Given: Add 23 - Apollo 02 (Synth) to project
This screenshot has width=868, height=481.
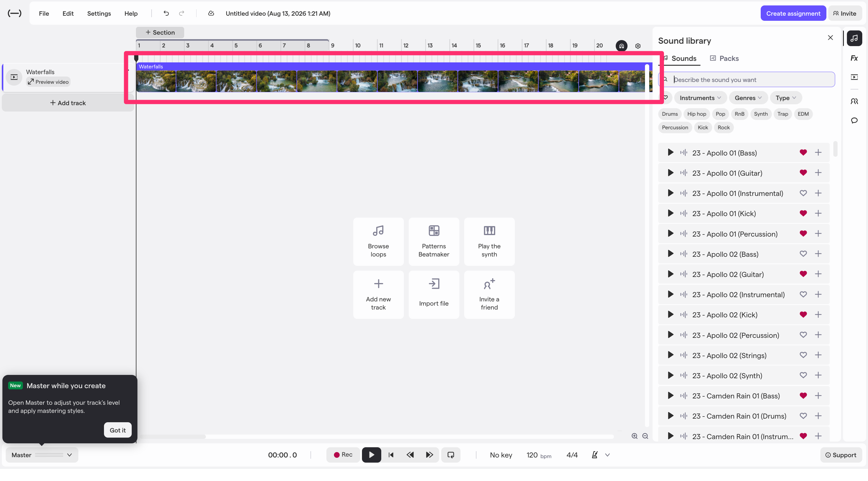Looking at the screenshot, I should click(818, 375).
